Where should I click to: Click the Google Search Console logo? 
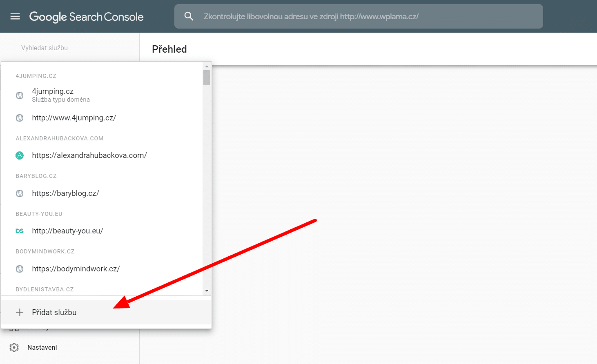tap(86, 17)
